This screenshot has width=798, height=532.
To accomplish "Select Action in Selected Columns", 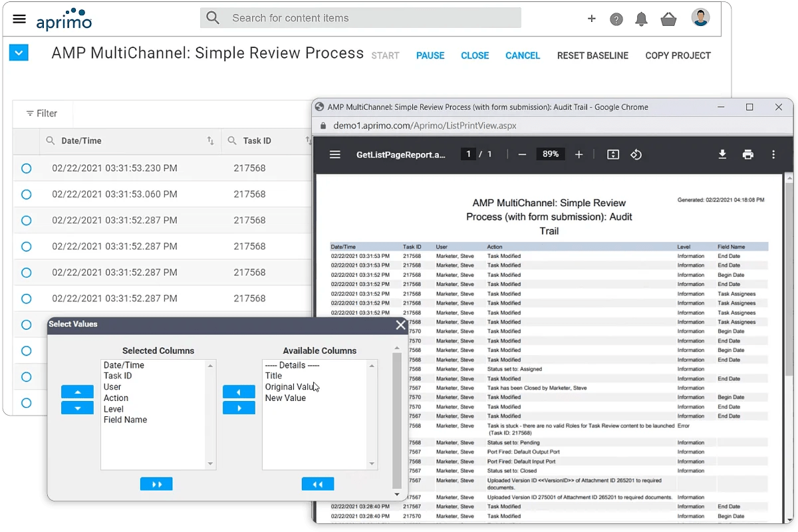I will click(116, 398).
